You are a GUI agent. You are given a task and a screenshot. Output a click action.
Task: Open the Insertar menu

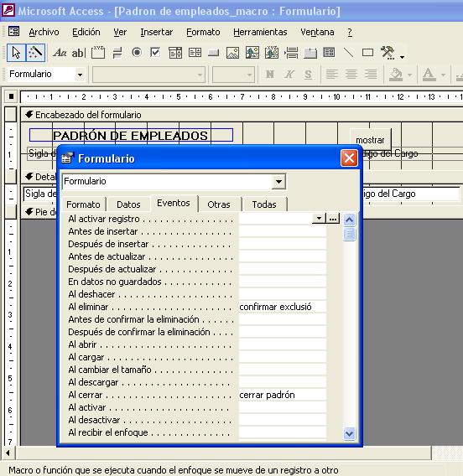point(156,32)
